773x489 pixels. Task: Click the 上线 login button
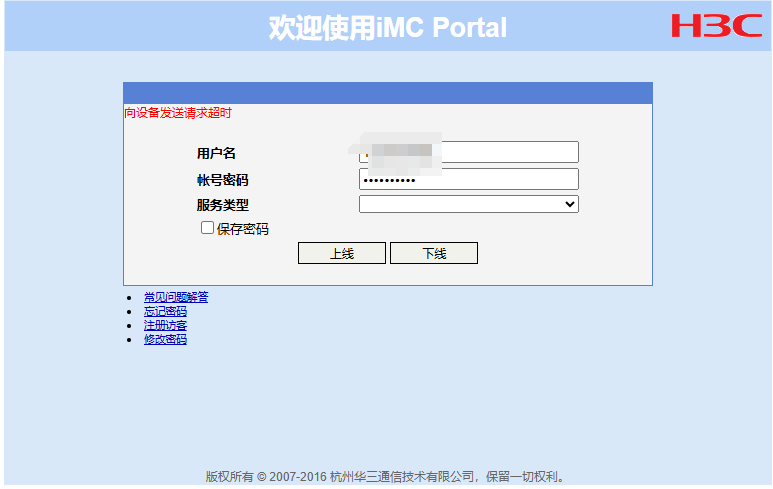tap(342, 253)
